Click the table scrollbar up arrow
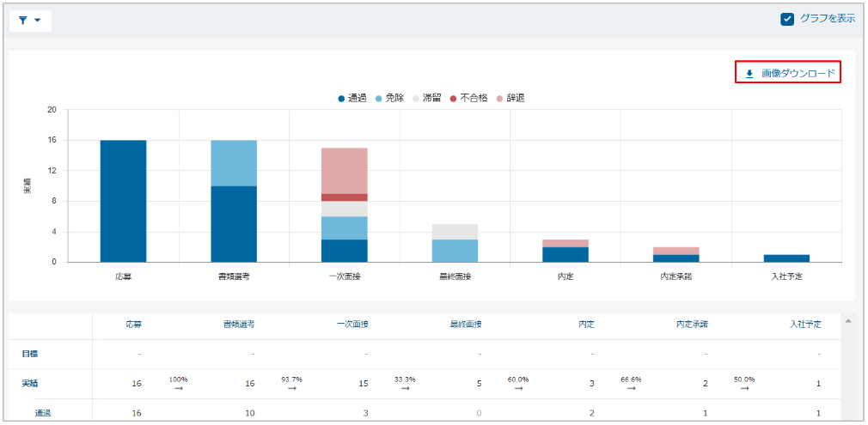This screenshot has height=425, width=868. tap(848, 321)
